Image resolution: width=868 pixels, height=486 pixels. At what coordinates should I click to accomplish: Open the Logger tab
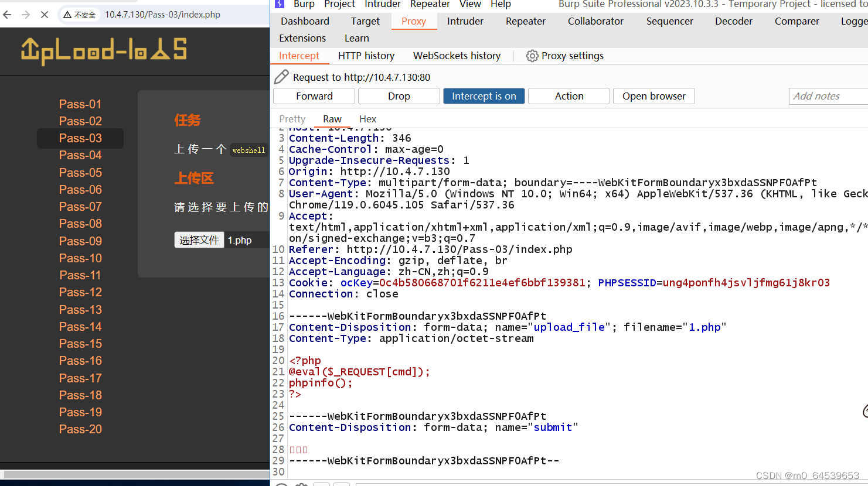(854, 21)
